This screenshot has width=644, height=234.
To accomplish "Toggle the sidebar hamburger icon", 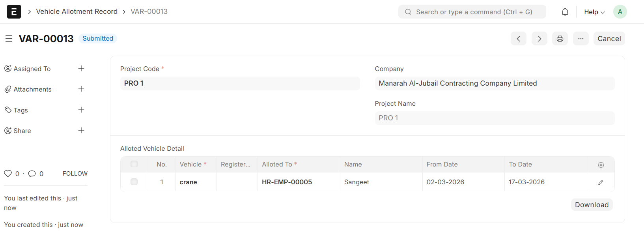I will pos(9,39).
